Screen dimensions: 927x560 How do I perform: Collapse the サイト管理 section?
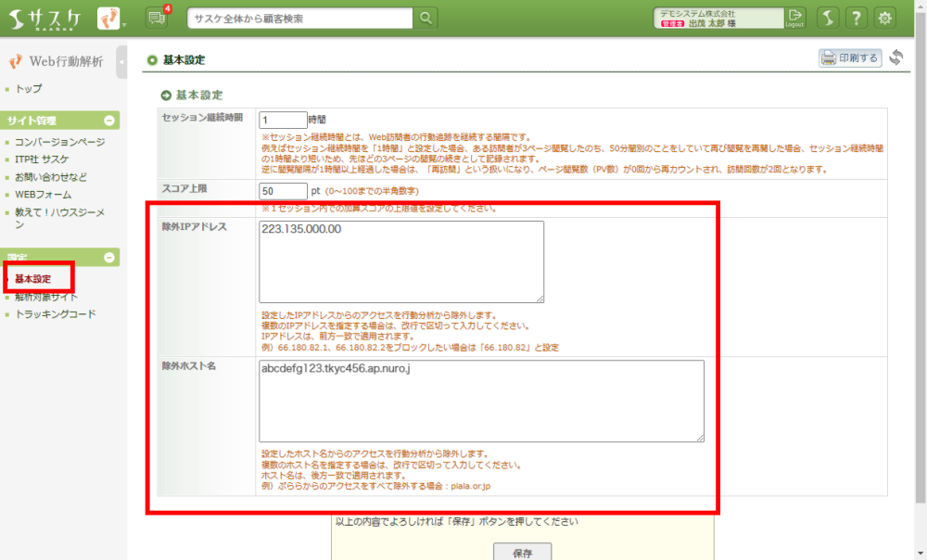pos(108,121)
